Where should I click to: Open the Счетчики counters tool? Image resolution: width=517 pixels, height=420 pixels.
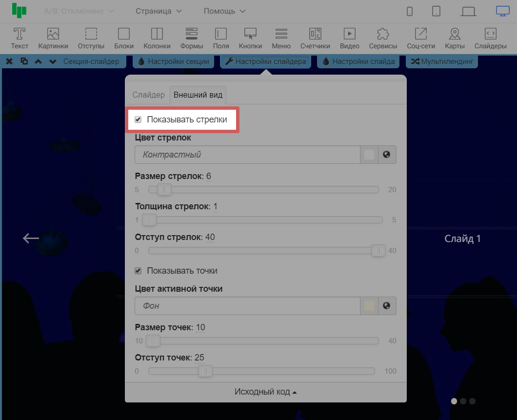point(315,38)
